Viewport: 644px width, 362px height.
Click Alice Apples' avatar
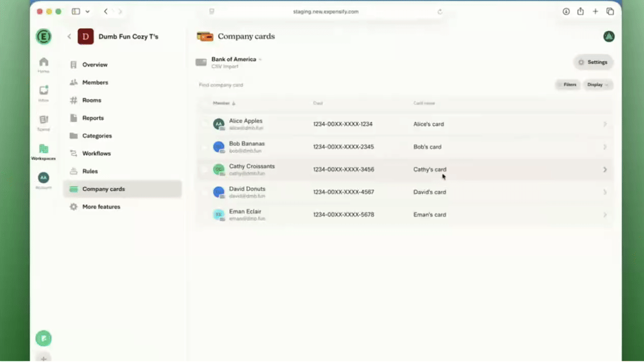[218, 124]
